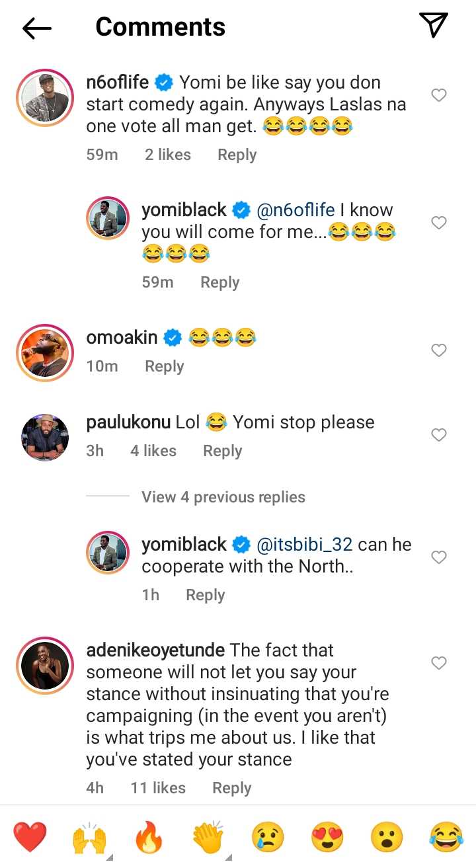Like adenikeoyetunde's comment with the heart
Viewport: 476px width, 868px height.
click(439, 663)
